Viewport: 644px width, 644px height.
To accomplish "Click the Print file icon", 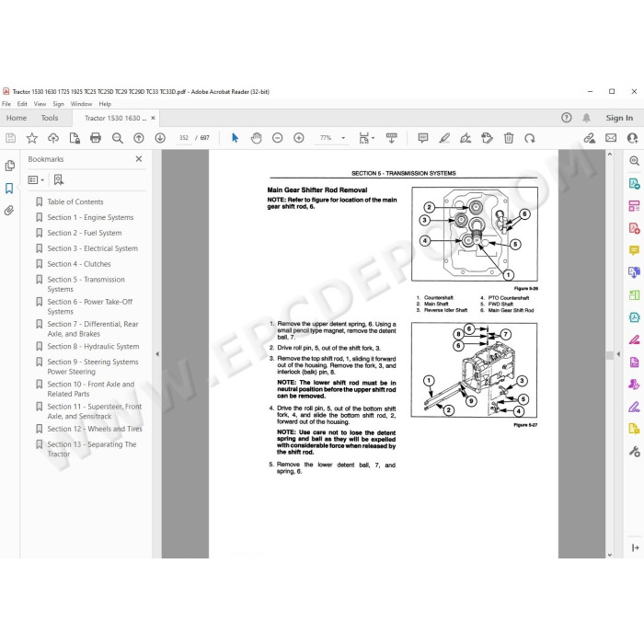I will pyautogui.click(x=96, y=138).
